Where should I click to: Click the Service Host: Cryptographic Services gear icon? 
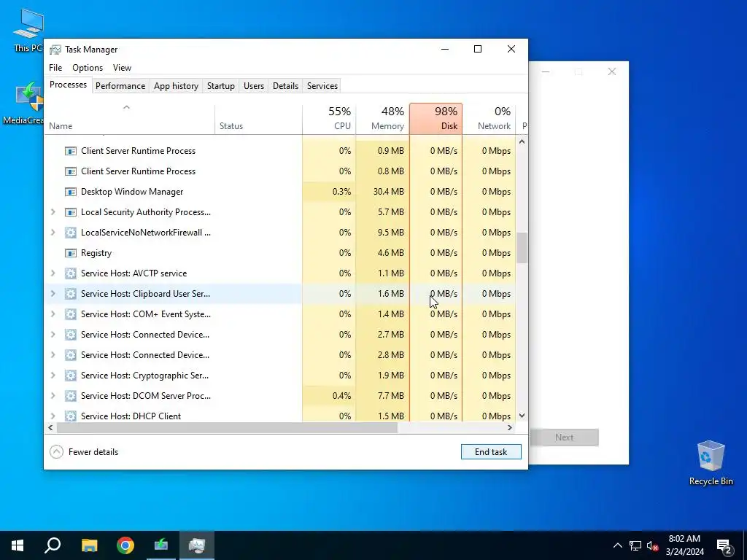71,376
